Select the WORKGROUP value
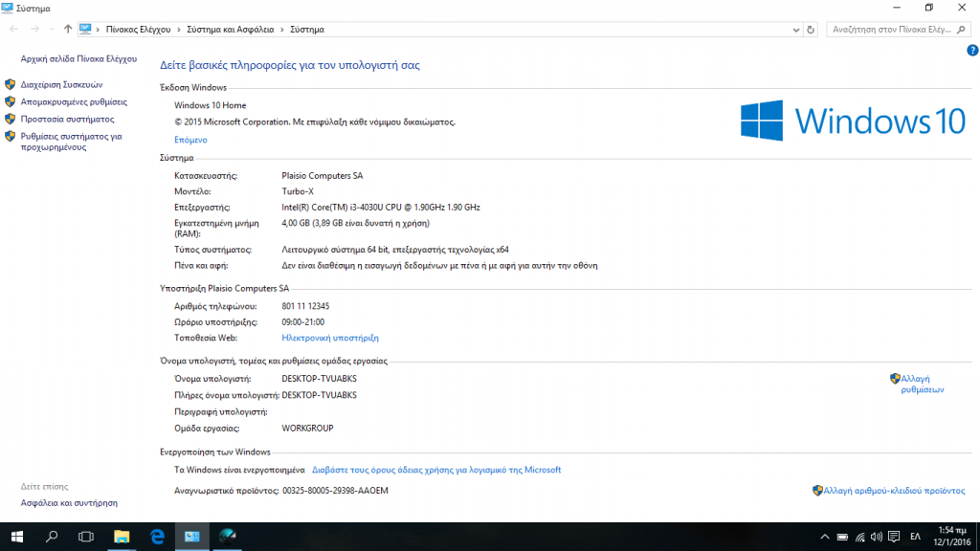 [x=307, y=429]
